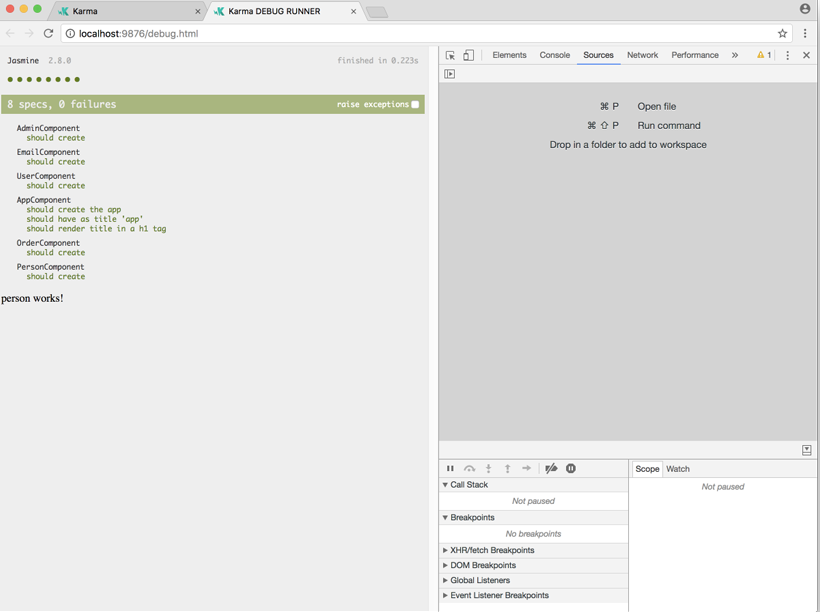
Task: Open the DevTools warnings indicator
Action: [764, 55]
